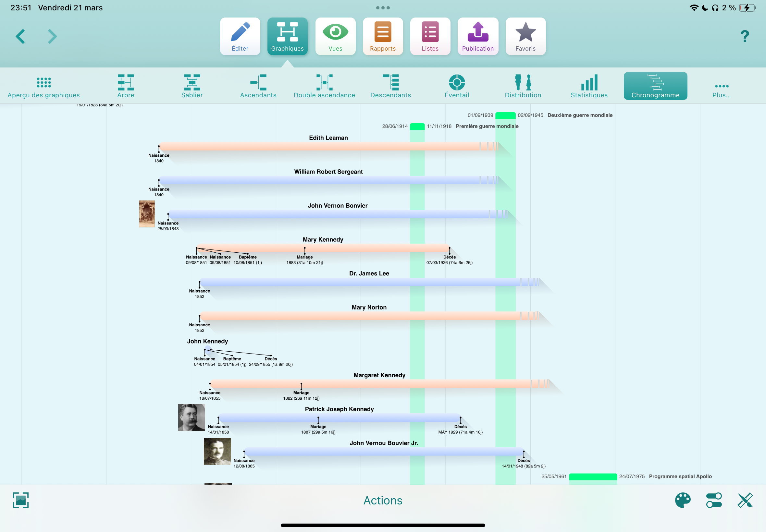Open the color palette settings
Screen dimensions: 766x532
coord(682,500)
